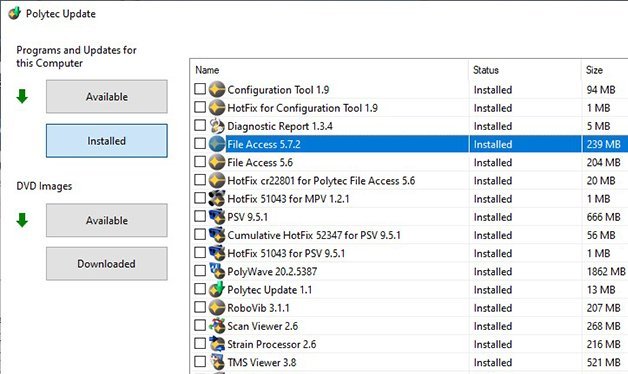Select 'HotFix cr22801 for Polytec File Access 5.6'
The width and height of the screenshot is (628, 374).
(321, 181)
